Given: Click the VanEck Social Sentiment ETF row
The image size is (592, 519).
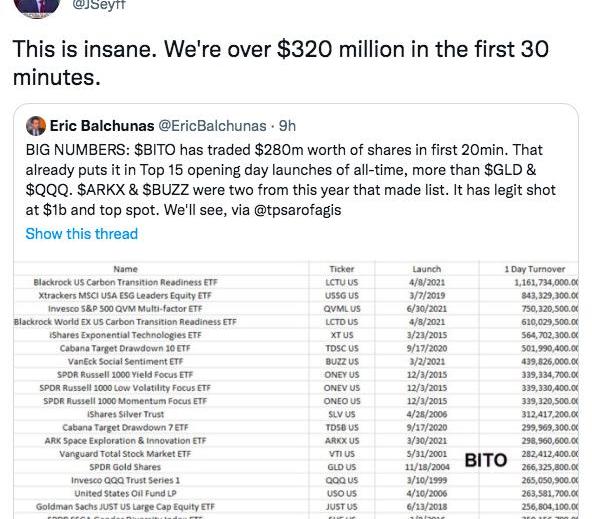Looking at the screenshot, I should [x=296, y=361].
